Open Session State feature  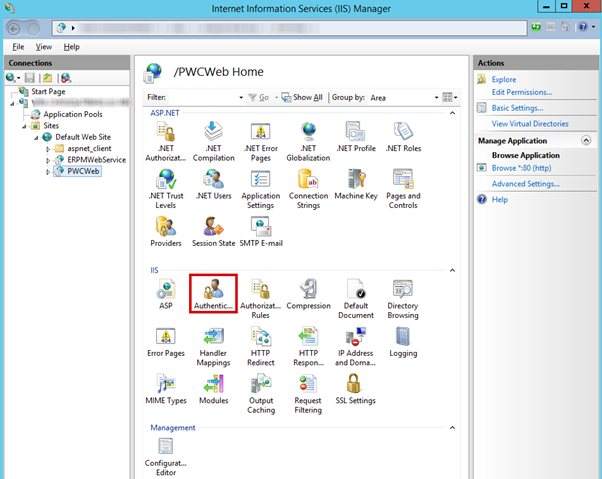pyautogui.click(x=213, y=232)
